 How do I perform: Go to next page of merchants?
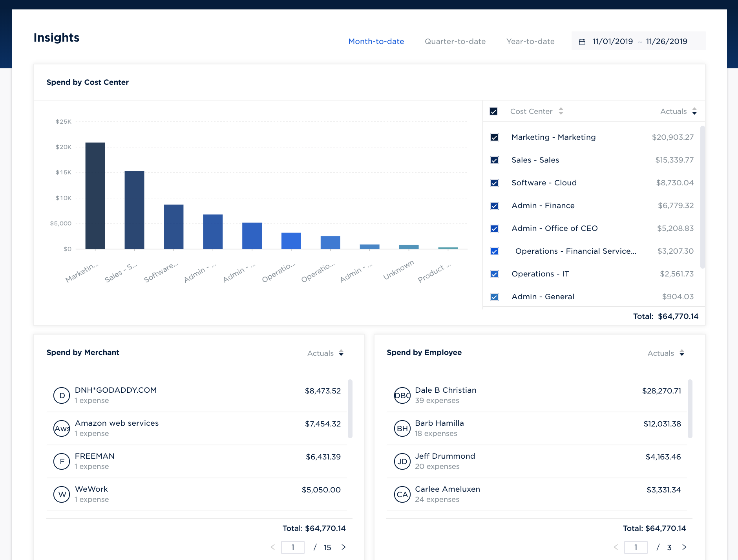pos(343,547)
